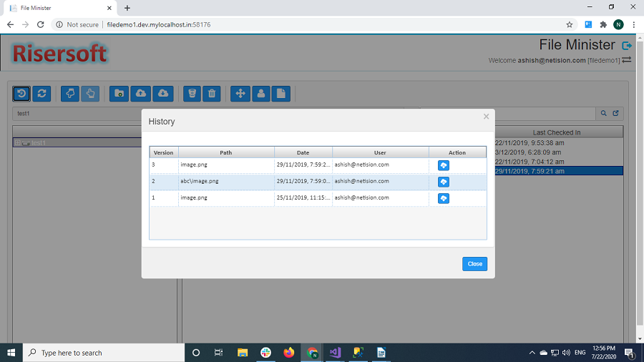Close the History dialog with X
This screenshot has height=362, width=644.
(x=486, y=117)
